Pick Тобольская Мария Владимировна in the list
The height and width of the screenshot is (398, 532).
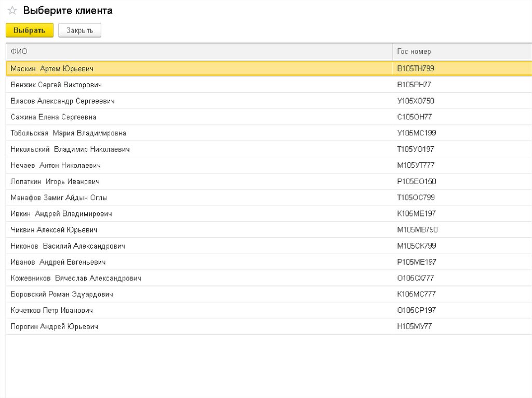(x=68, y=133)
